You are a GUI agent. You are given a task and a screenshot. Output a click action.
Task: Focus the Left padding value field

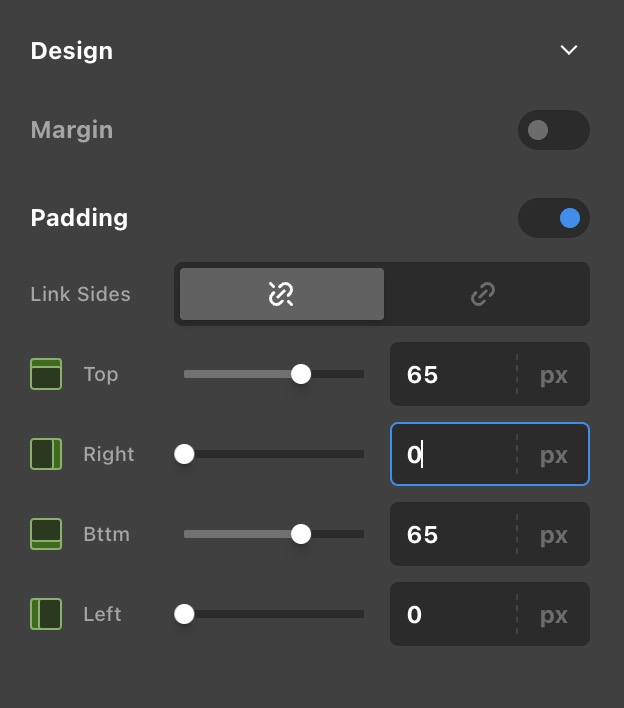[x=450, y=615]
